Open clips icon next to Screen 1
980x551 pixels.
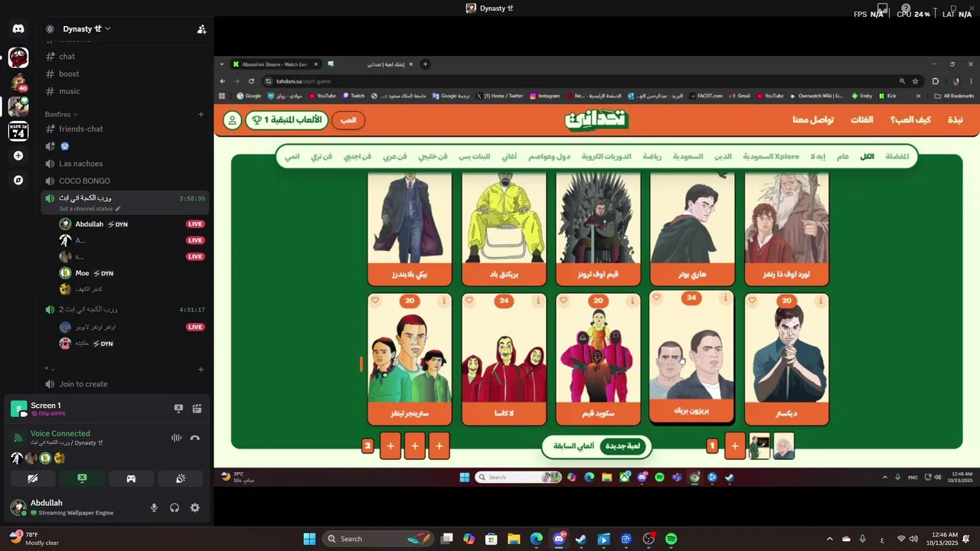coord(197,409)
